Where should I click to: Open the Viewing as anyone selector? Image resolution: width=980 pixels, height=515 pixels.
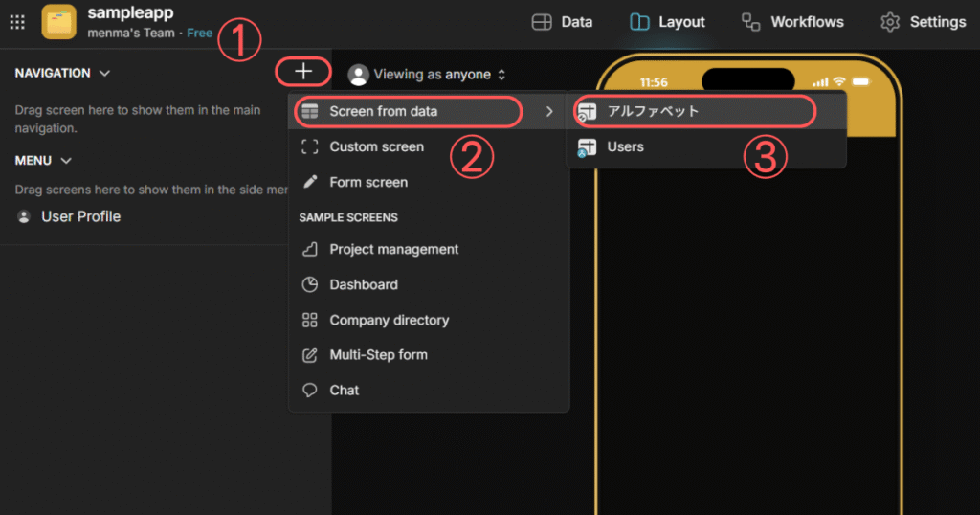point(427,75)
